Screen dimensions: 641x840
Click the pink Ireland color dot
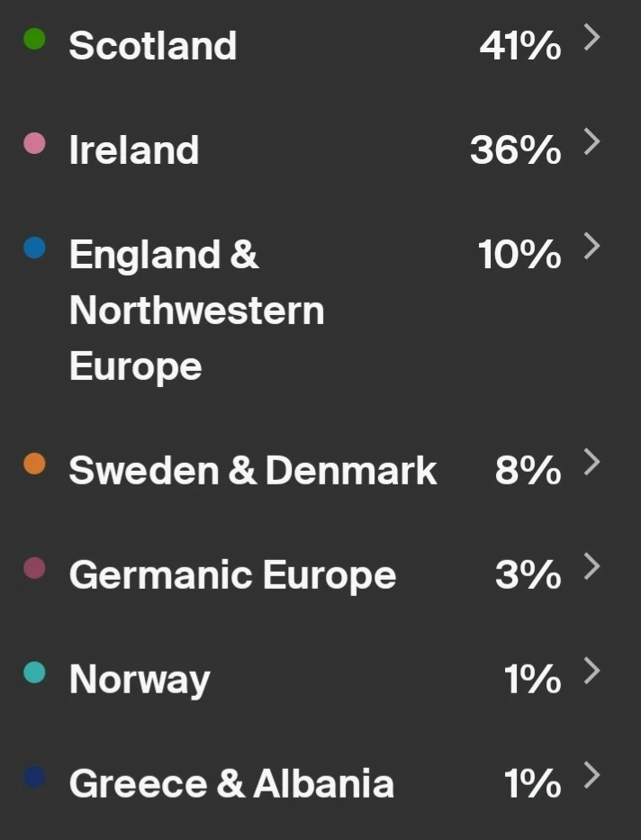pos(34,143)
